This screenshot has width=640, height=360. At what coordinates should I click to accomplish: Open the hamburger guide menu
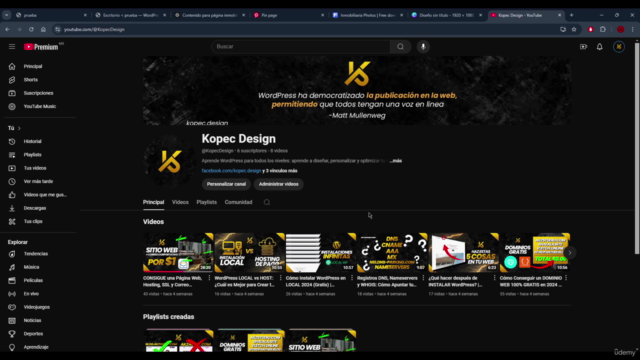(12, 47)
